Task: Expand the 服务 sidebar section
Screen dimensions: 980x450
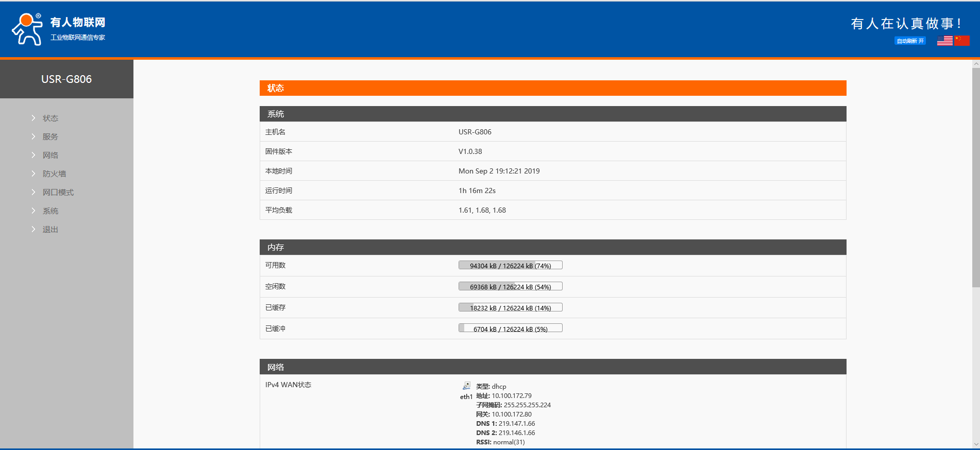Action: coord(50,137)
